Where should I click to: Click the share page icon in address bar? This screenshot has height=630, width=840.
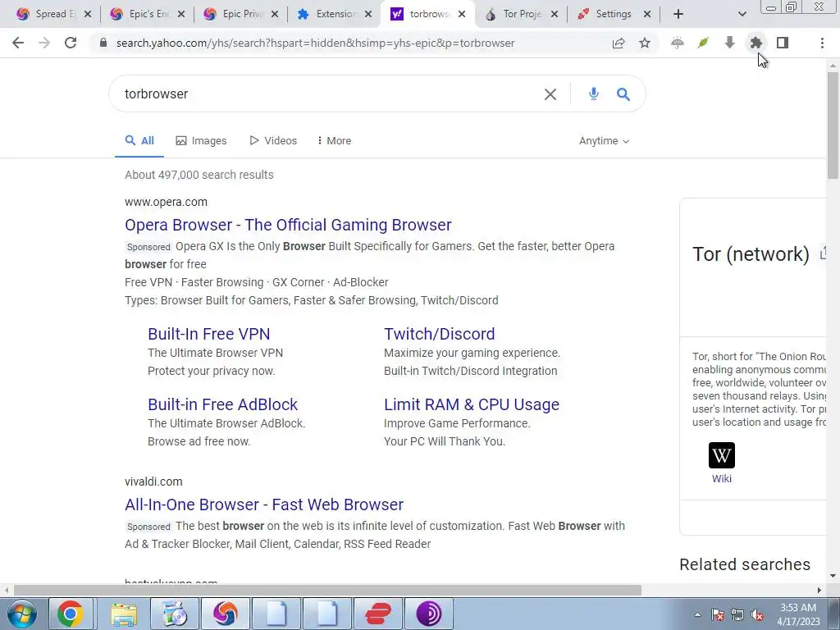tap(619, 43)
